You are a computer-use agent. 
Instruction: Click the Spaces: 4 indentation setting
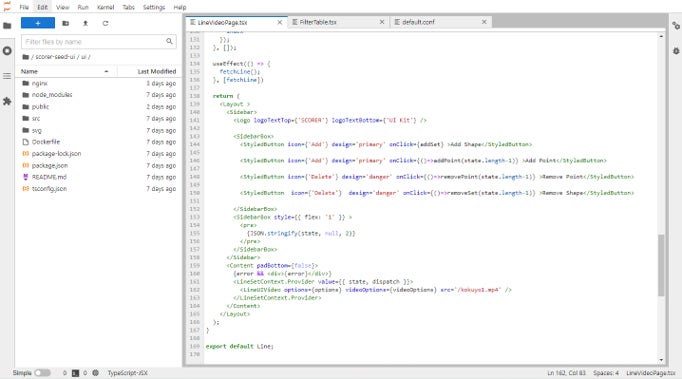point(605,373)
